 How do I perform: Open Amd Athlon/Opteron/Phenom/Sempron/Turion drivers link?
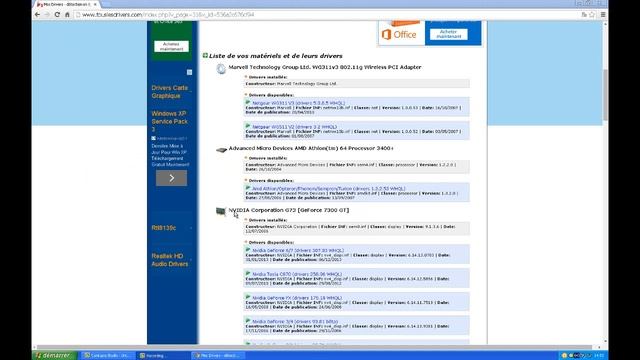[x=329, y=189]
